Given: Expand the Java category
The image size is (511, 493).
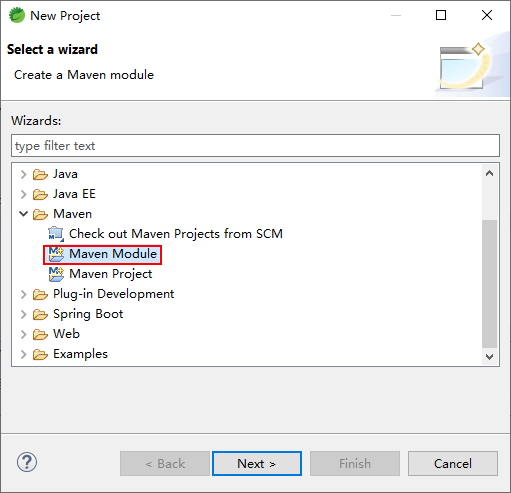Looking at the screenshot, I should click(23, 174).
